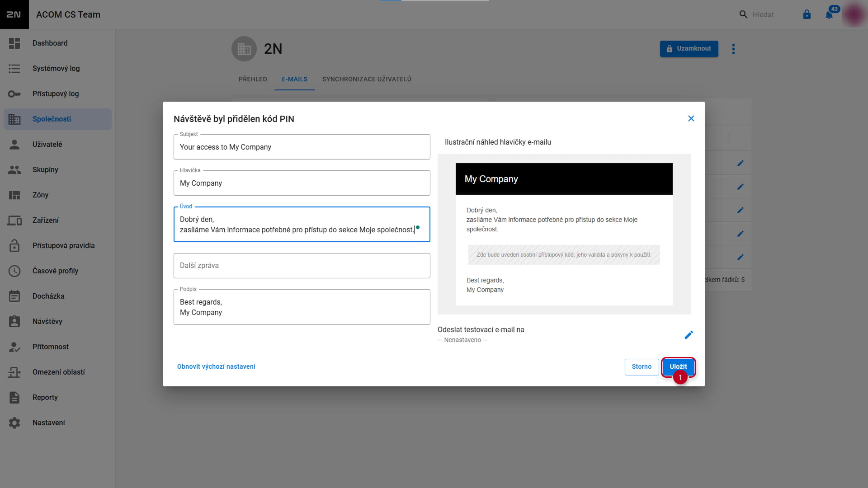Edit the test e-mail address pencil
The height and width of the screenshot is (488, 868).
[x=689, y=335]
